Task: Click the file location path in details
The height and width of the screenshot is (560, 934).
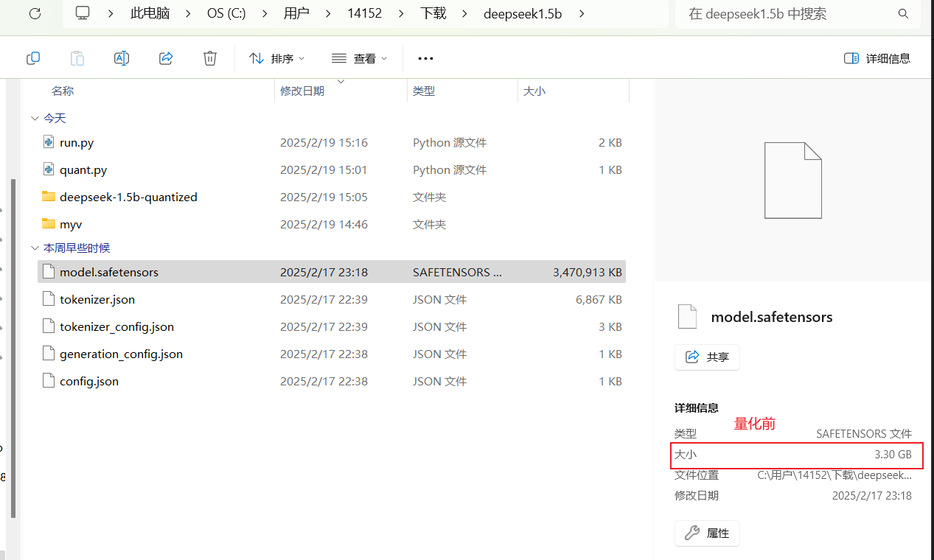Action: [x=835, y=475]
